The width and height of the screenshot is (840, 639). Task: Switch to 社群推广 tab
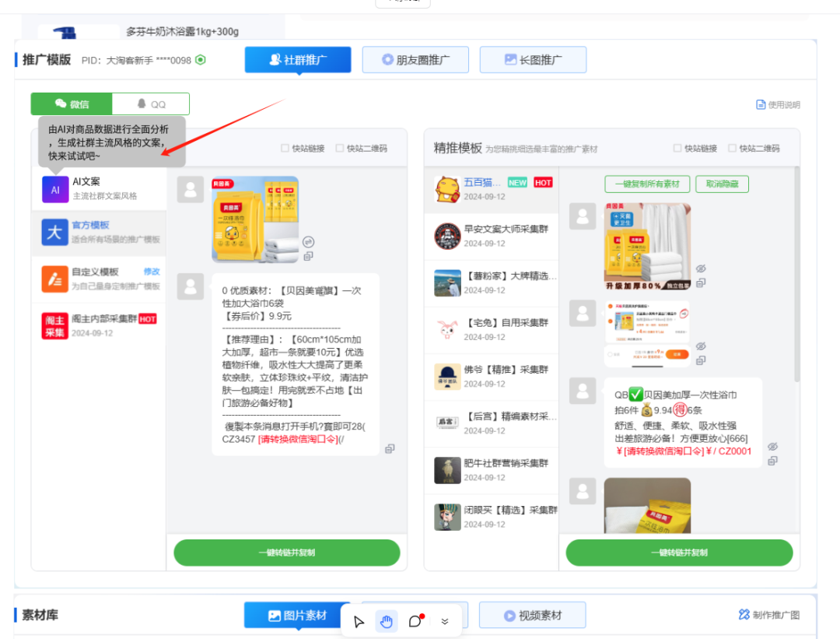[298, 59]
